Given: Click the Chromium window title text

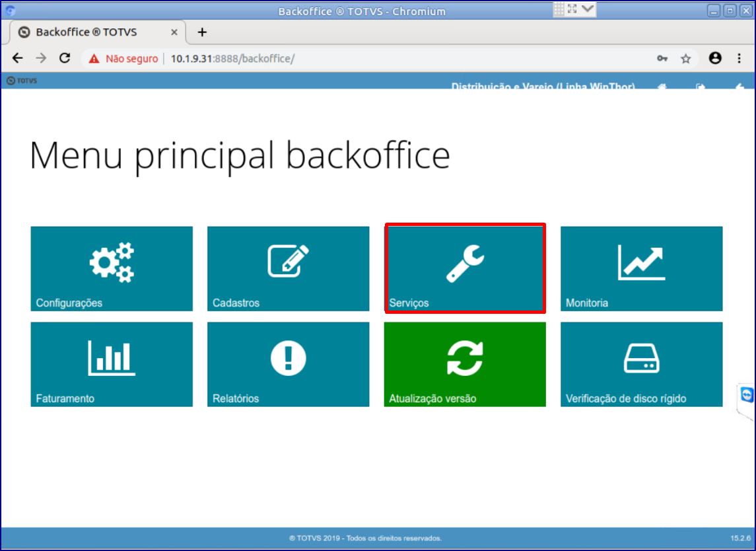Looking at the screenshot, I should (362, 11).
